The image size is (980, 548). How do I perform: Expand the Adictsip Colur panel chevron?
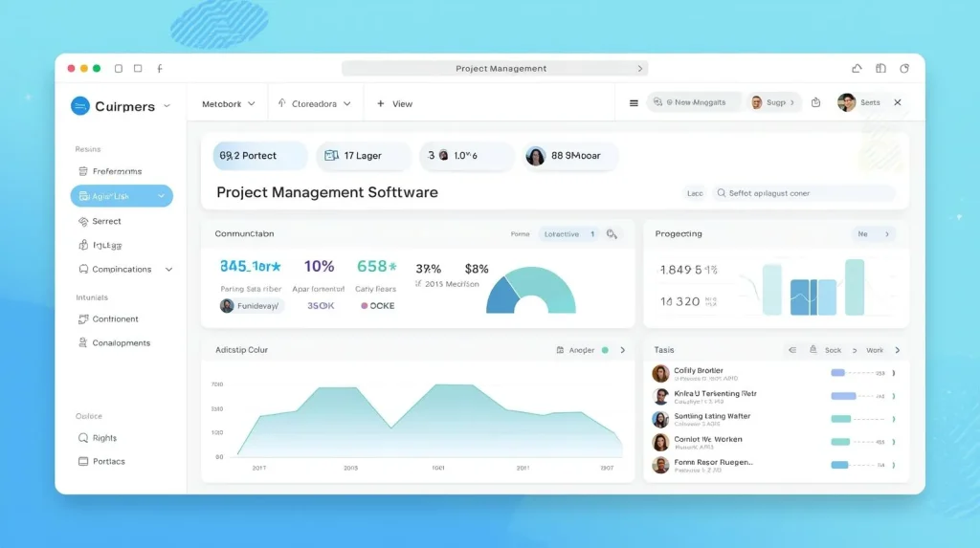click(622, 350)
